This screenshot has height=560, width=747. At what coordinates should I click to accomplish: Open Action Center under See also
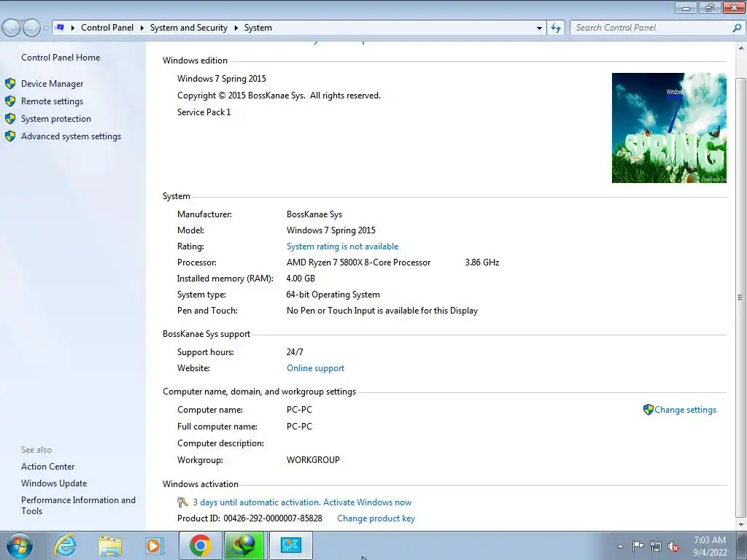(47, 467)
